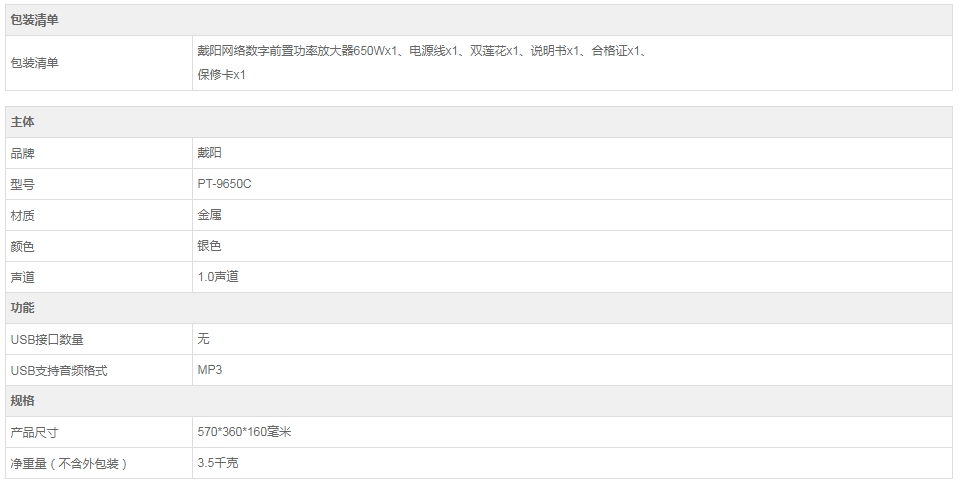Click the color value 银色

tap(209, 246)
